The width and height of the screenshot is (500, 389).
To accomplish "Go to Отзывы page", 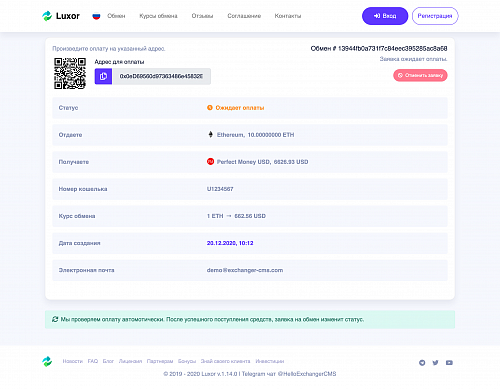I will [x=202, y=16].
